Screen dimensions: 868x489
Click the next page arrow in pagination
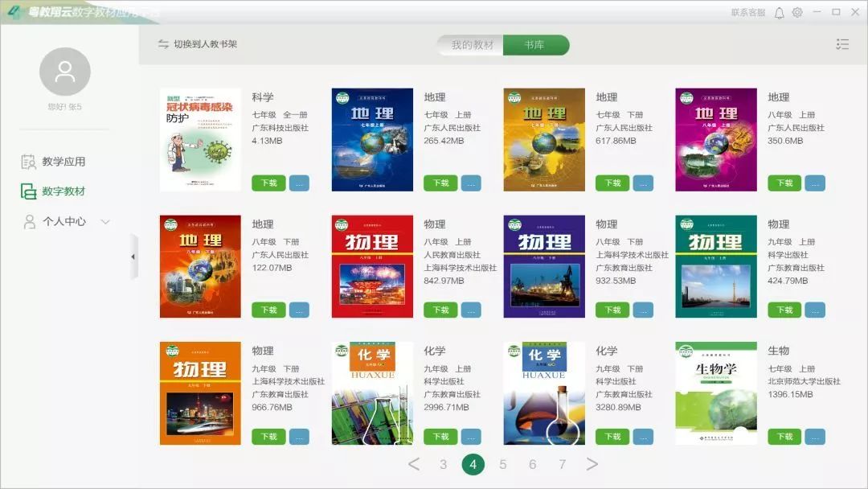tap(592, 464)
